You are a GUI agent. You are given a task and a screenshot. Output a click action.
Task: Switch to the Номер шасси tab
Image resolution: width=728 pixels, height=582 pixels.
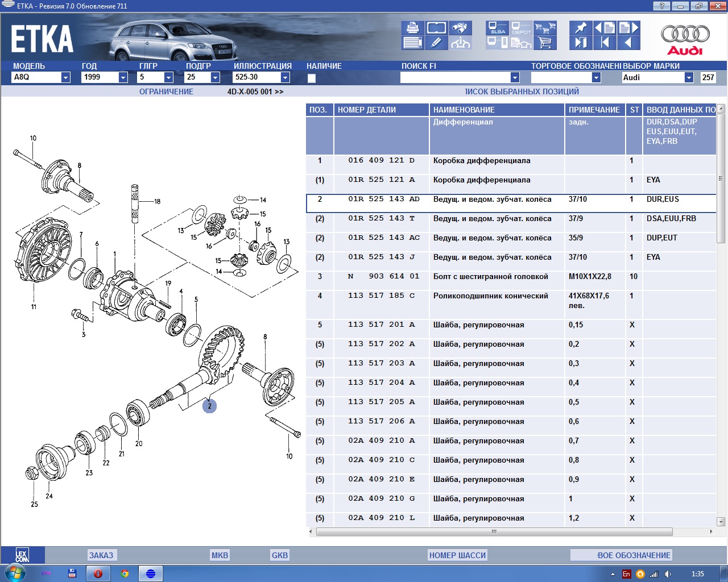tap(457, 555)
